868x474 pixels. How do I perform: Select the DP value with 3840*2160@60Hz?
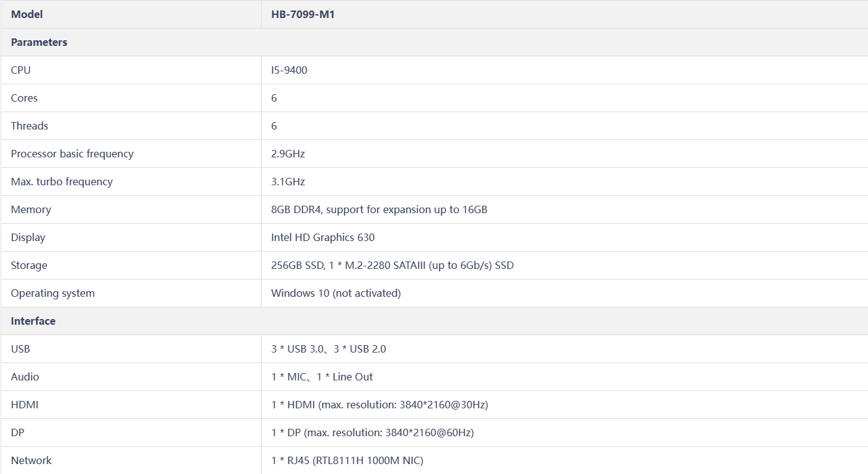[x=373, y=432]
